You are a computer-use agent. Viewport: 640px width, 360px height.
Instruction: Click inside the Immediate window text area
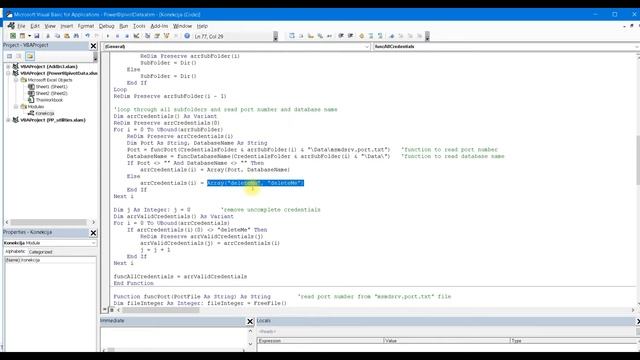point(173,337)
